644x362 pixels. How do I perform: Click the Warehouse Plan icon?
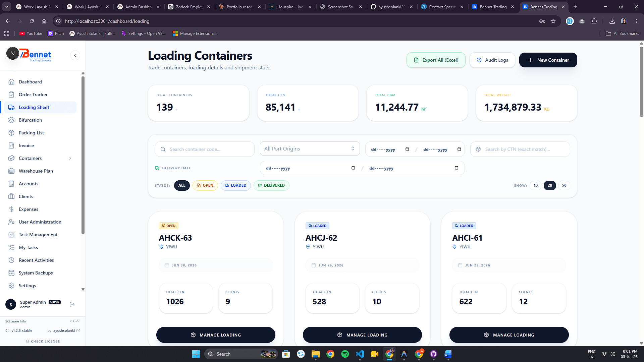pos(11,171)
